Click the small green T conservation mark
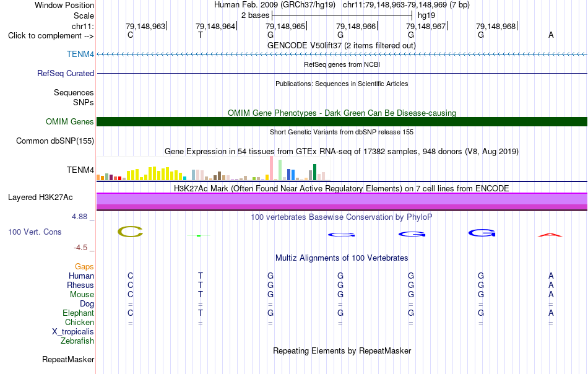 point(199,235)
